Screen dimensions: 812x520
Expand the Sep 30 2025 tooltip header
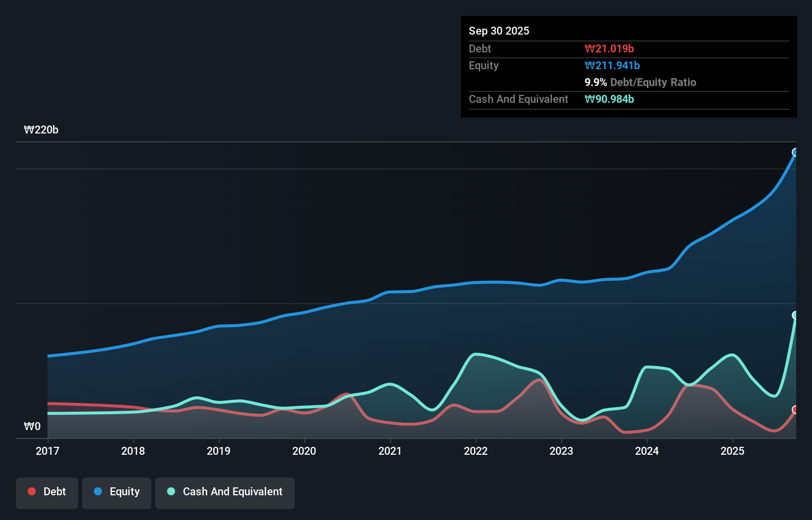click(499, 31)
